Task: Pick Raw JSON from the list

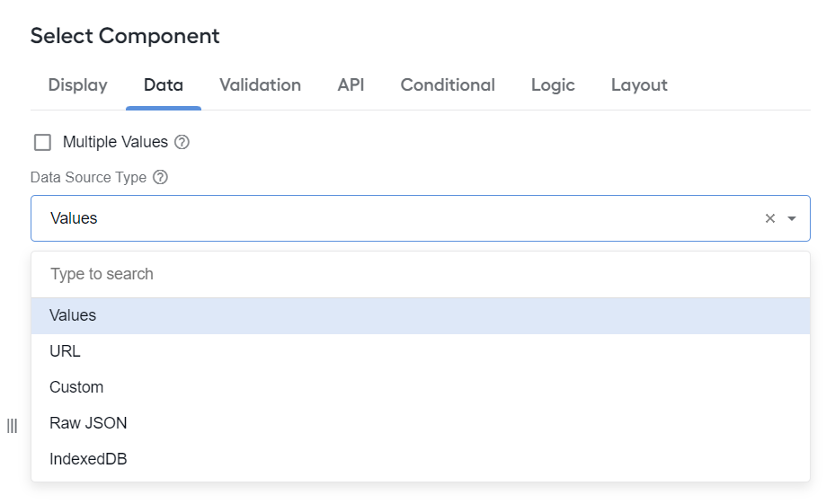Action: (x=421, y=423)
